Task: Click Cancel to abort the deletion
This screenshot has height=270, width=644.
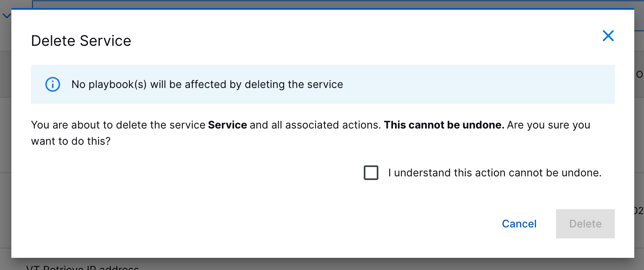Action: click(519, 223)
